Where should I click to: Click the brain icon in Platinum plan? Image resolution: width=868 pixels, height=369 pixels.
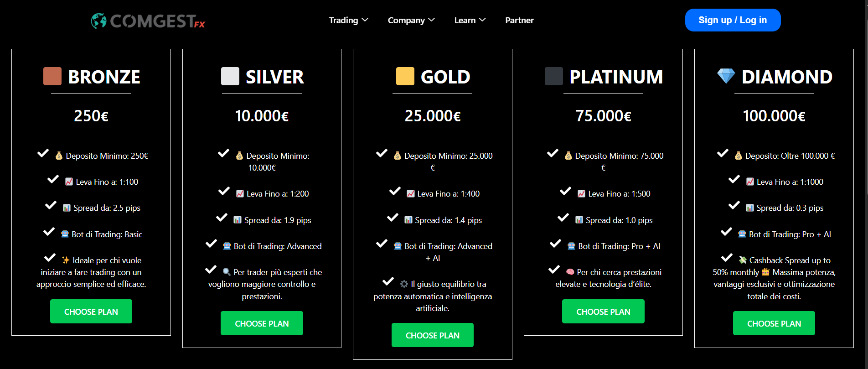tap(570, 272)
